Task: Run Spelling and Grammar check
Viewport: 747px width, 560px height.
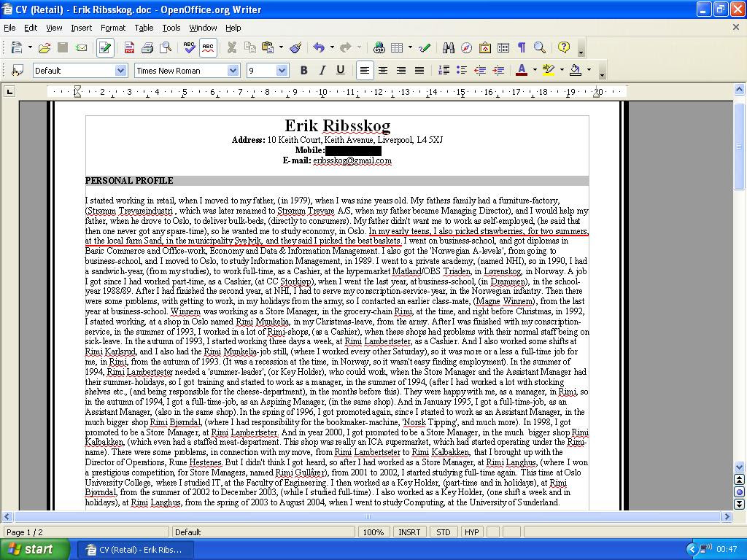Action: coord(189,47)
